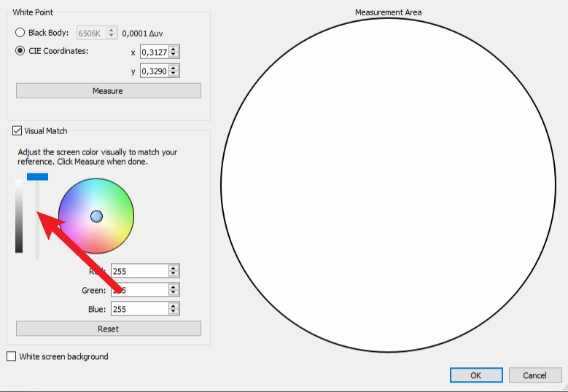The height and width of the screenshot is (392, 568).
Task: Increase the CIE x coordinate value
Action: coord(174,49)
